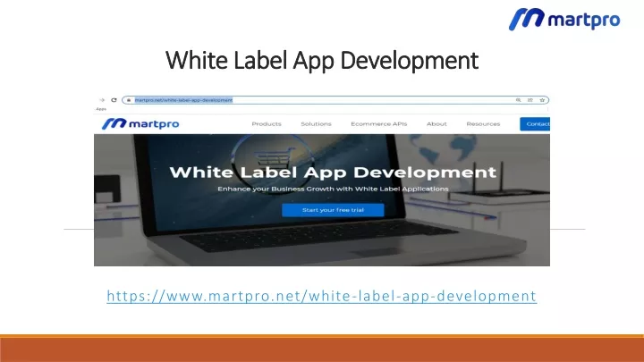The image size is (644, 362).
Task: Click Start your free trial button
Action: 333,210
